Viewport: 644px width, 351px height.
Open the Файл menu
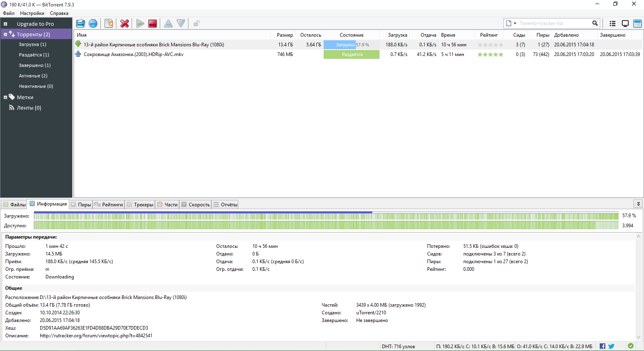click(8, 13)
